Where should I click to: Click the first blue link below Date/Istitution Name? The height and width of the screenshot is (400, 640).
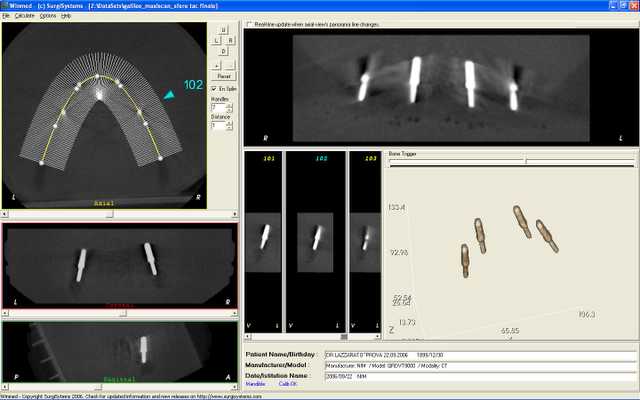[256, 384]
